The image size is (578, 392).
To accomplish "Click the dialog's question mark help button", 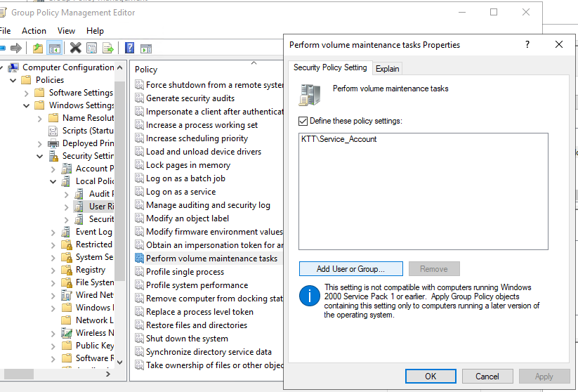I will [x=527, y=45].
